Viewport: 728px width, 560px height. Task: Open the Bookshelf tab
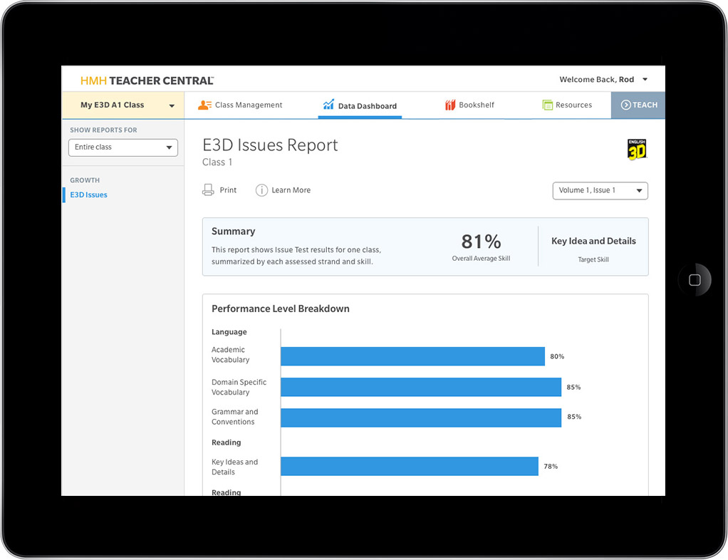tap(469, 105)
